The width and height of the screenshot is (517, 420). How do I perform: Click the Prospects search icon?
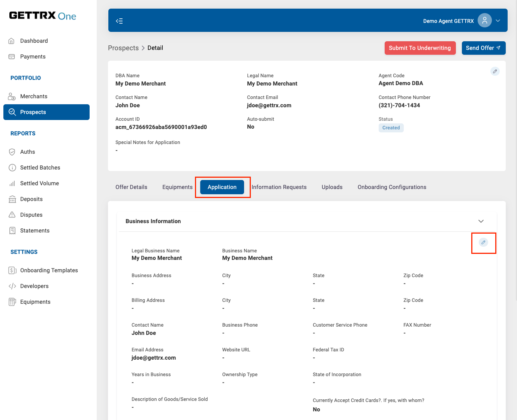(12, 112)
